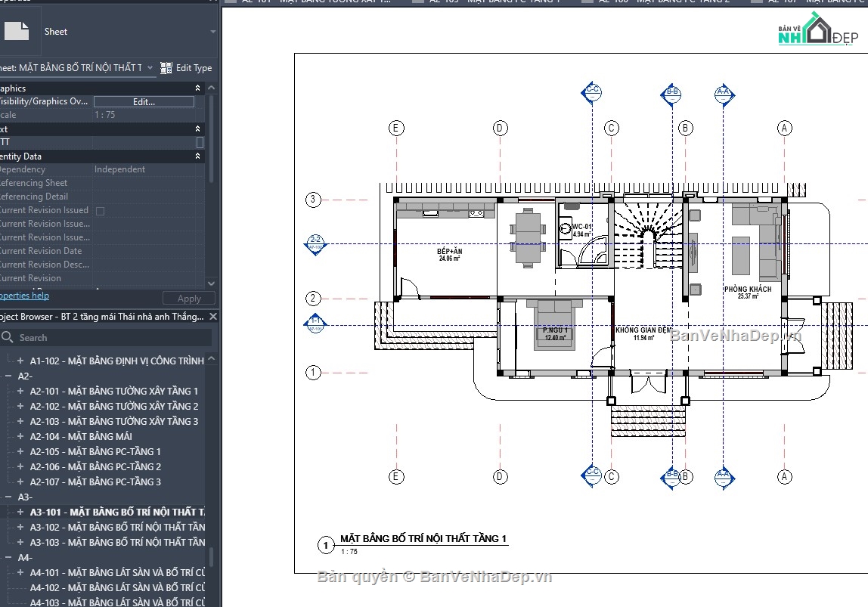
Task: Select sheet A2-105 MẶT BẰNG PC-TẦNG 1
Action: tap(95, 451)
